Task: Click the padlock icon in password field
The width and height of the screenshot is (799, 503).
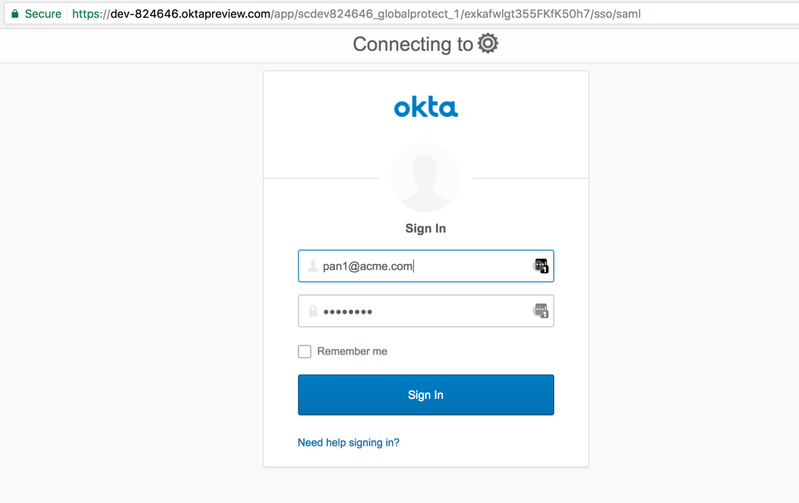Action: (313, 311)
